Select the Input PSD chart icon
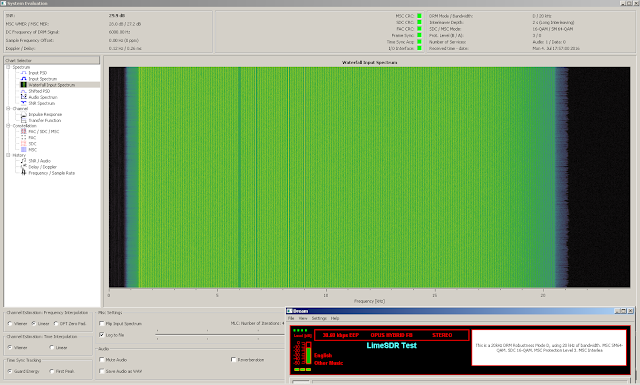The image size is (640, 385). (24, 73)
